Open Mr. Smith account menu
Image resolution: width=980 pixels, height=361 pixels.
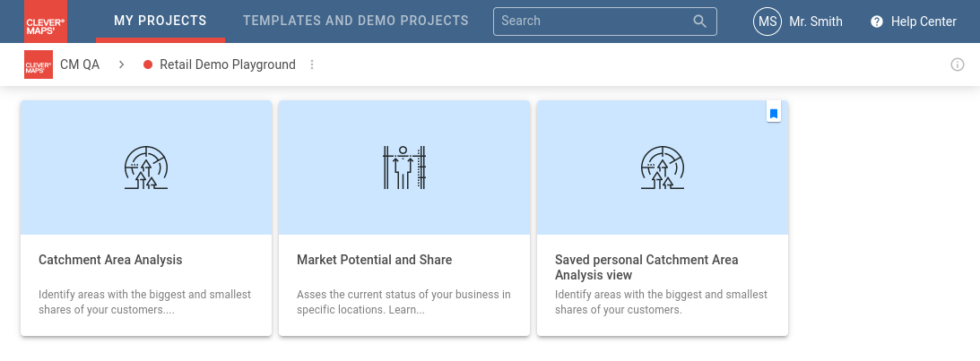[x=816, y=21]
